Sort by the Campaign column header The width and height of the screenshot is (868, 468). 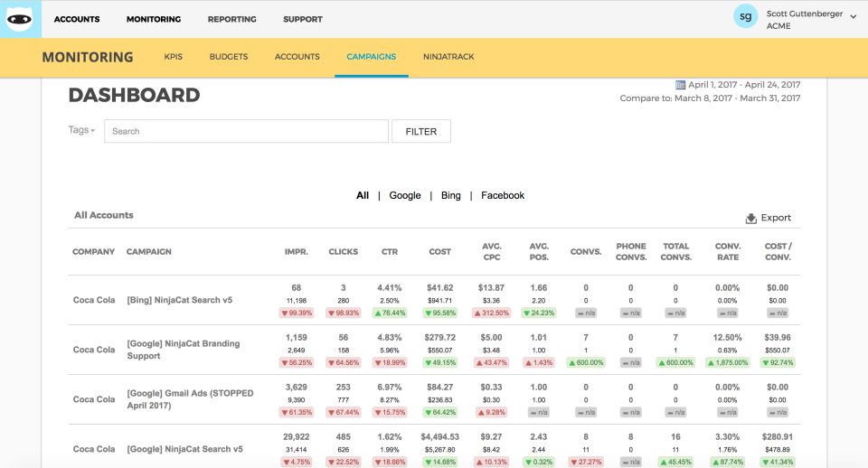tap(149, 252)
